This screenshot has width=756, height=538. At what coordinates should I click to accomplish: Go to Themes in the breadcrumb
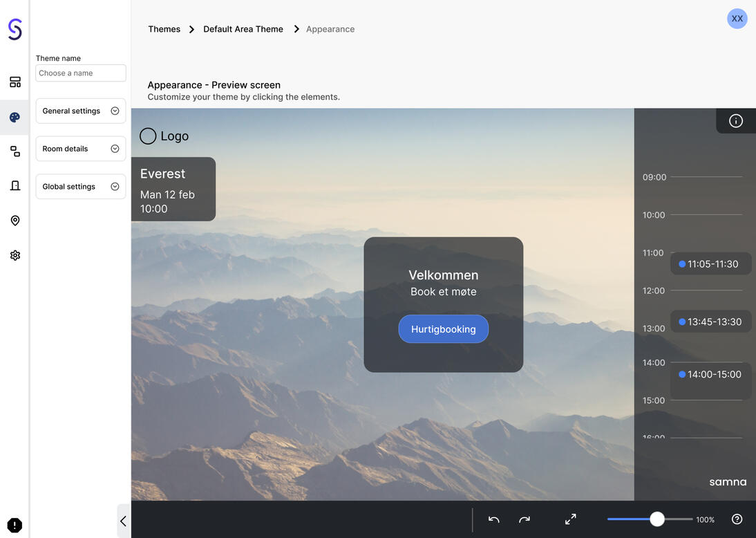(164, 29)
